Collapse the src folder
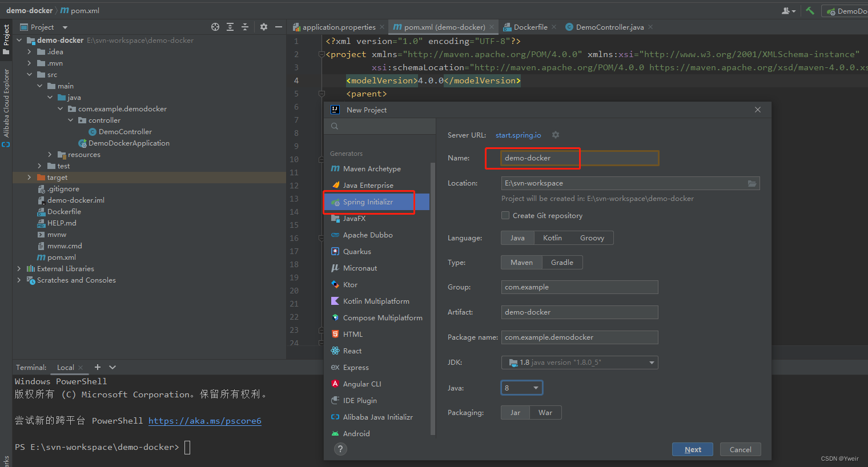Viewport: 868px width, 467px height. coord(30,75)
